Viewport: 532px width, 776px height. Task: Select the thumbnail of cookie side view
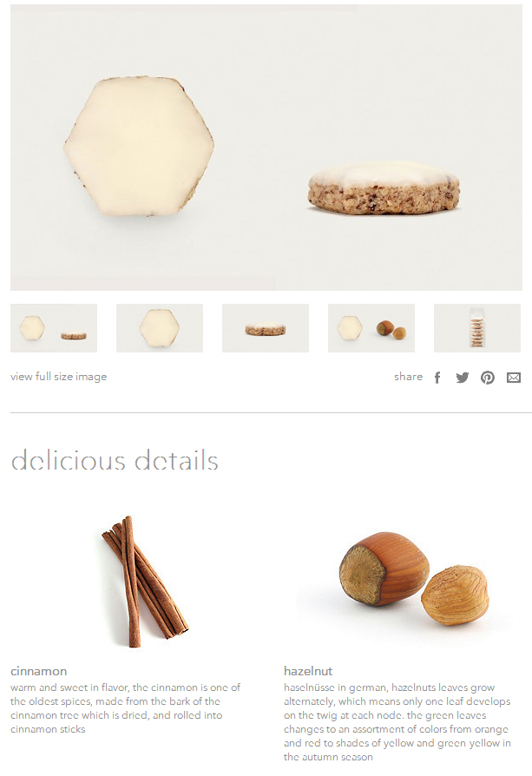coord(266,328)
